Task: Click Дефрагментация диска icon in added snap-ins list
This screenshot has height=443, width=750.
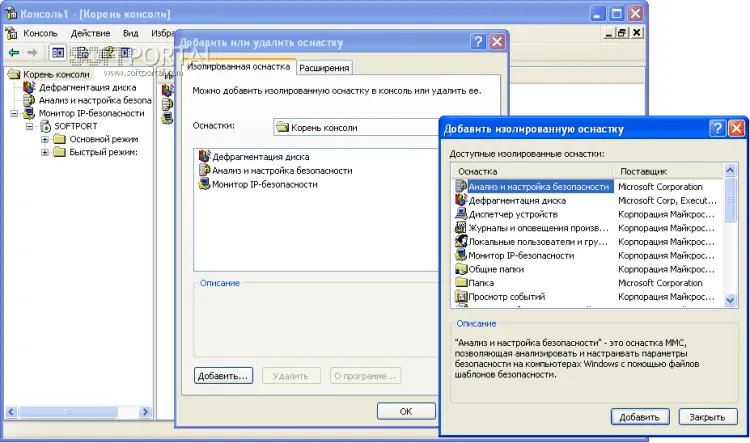Action: [x=205, y=156]
